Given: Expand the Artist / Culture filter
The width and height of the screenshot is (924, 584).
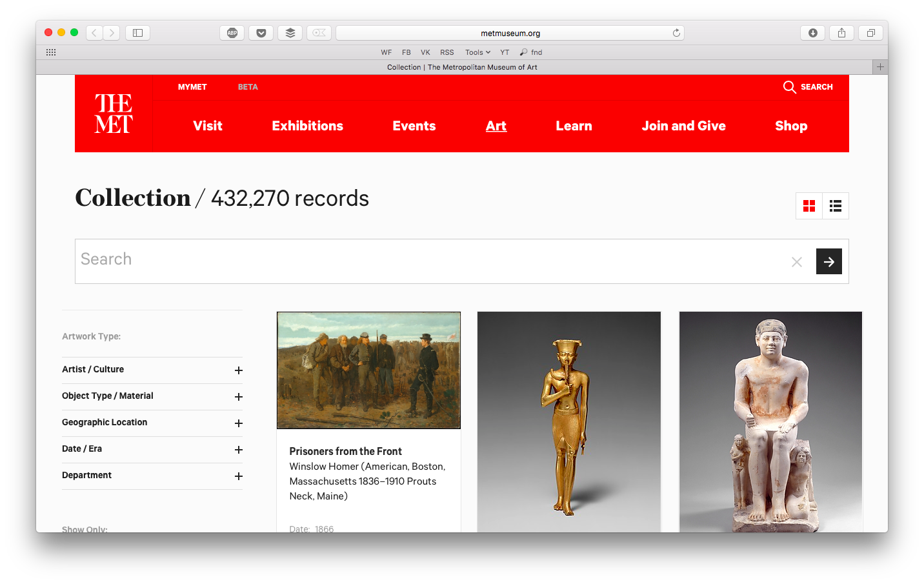Looking at the screenshot, I should [x=239, y=370].
